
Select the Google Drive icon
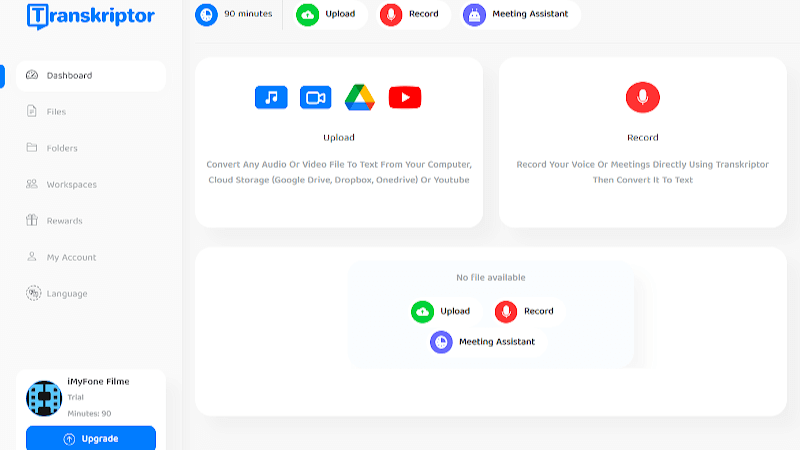pos(360,97)
